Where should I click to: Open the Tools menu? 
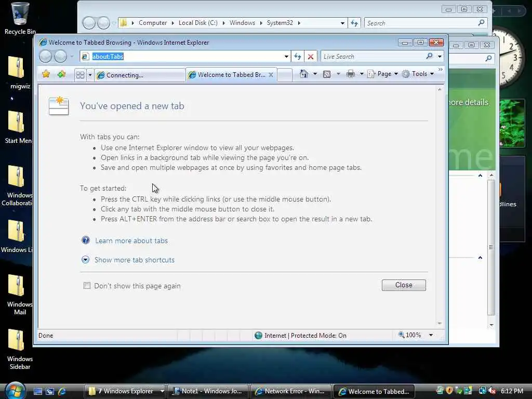(418, 74)
